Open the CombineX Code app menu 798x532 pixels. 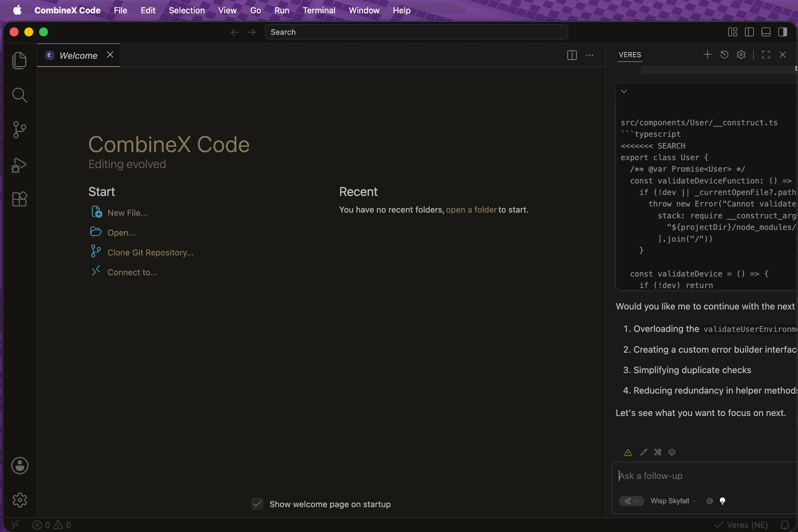coord(67,11)
